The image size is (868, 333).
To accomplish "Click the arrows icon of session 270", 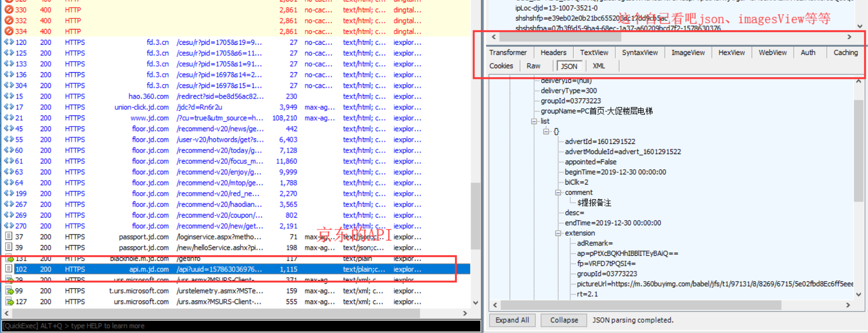I will pyautogui.click(x=9, y=226).
